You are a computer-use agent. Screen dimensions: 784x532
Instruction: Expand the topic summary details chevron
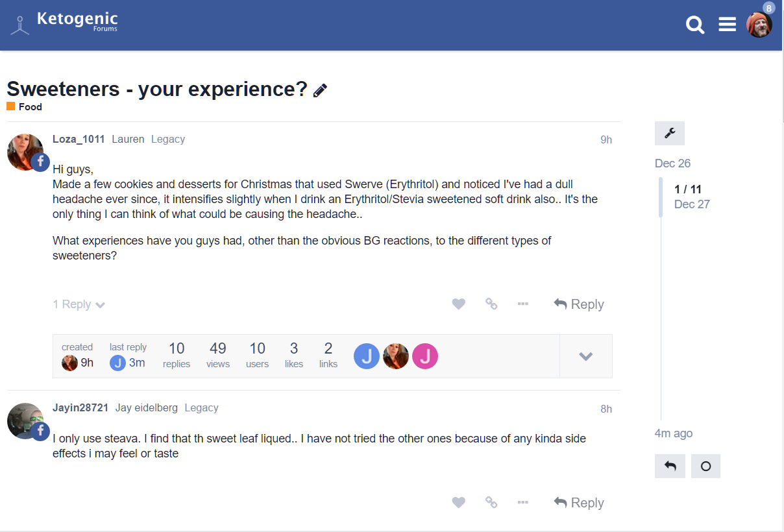tap(585, 356)
